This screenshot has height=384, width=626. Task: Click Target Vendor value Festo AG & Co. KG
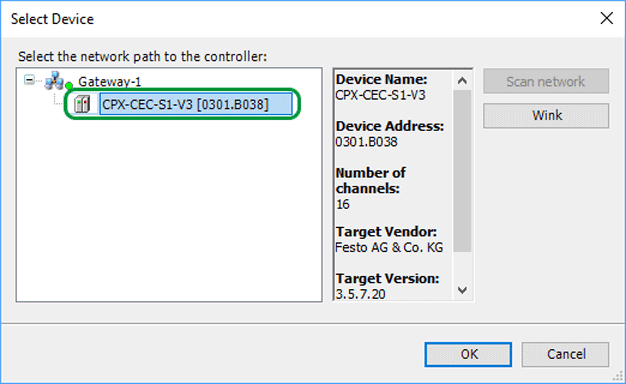pyautogui.click(x=389, y=247)
